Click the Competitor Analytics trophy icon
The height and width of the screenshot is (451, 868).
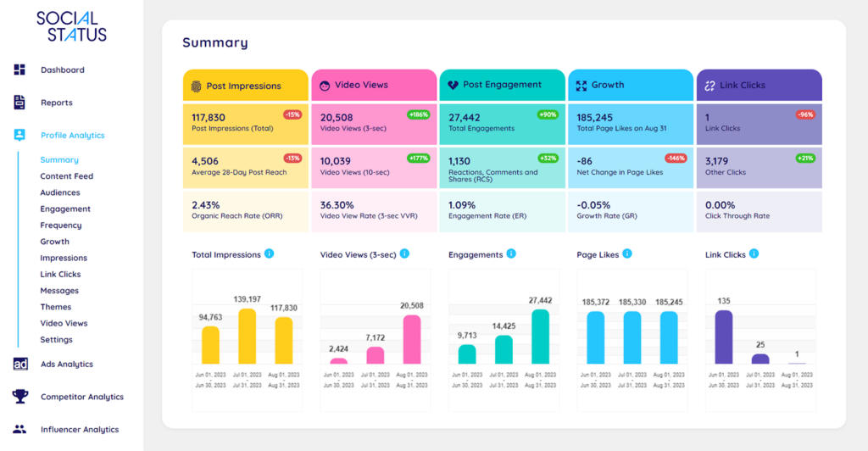tap(19, 397)
